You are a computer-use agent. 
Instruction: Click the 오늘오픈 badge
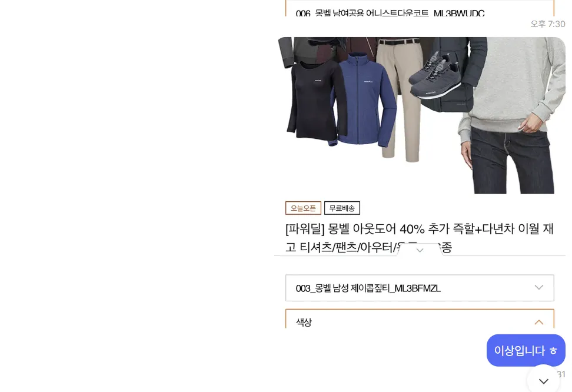pos(303,208)
